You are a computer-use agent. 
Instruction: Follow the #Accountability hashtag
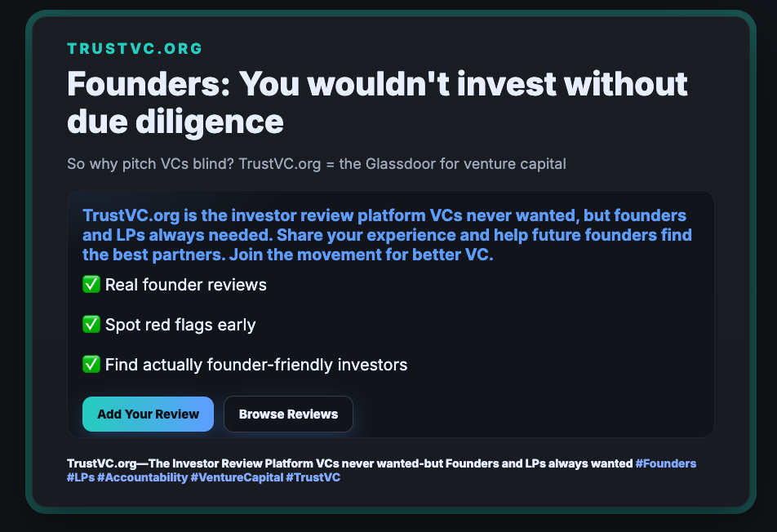[x=142, y=477]
